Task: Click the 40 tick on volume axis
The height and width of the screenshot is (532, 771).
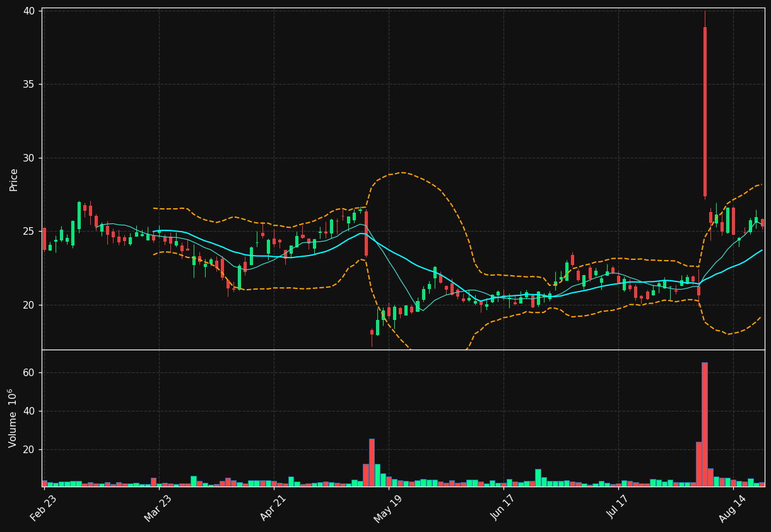Action: (x=30, y=411)
